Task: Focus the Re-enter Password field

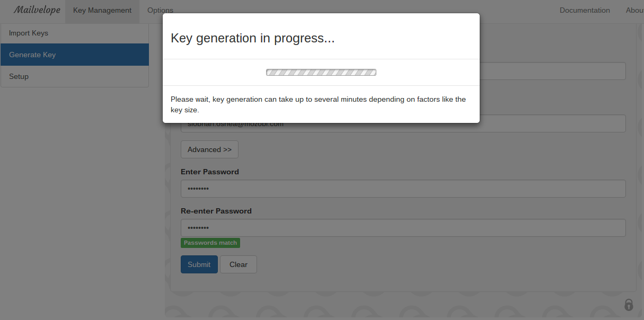Action: click(403, 228)
